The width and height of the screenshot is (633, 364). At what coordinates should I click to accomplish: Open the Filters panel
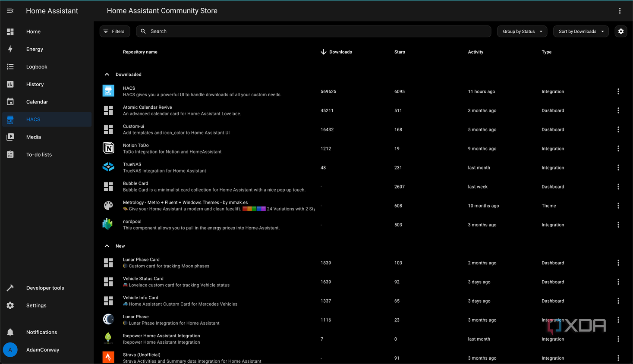click(115, 31)
